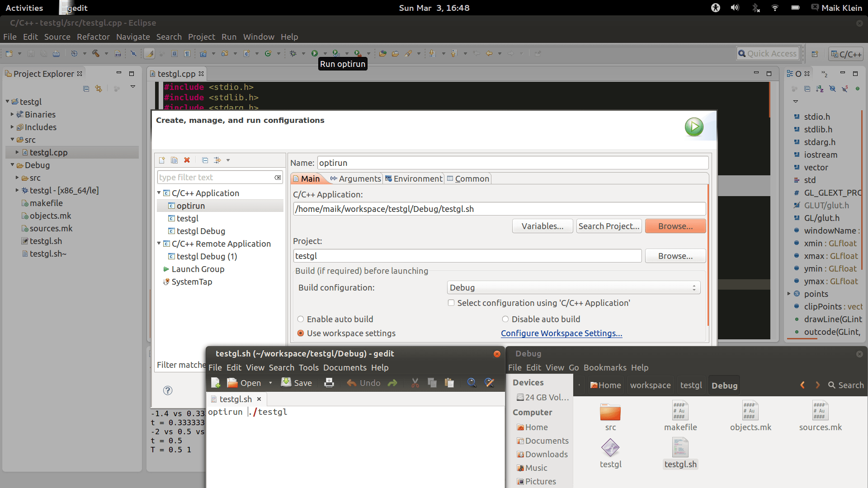Select the 'Disable auto build' option
This screenshot has height=488, width=868.
505,319
